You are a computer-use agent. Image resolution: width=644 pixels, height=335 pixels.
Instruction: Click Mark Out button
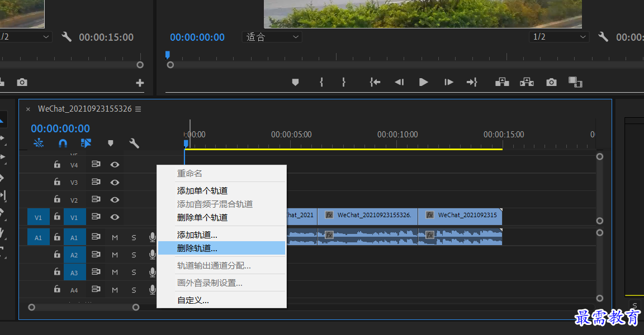(344, 83)
